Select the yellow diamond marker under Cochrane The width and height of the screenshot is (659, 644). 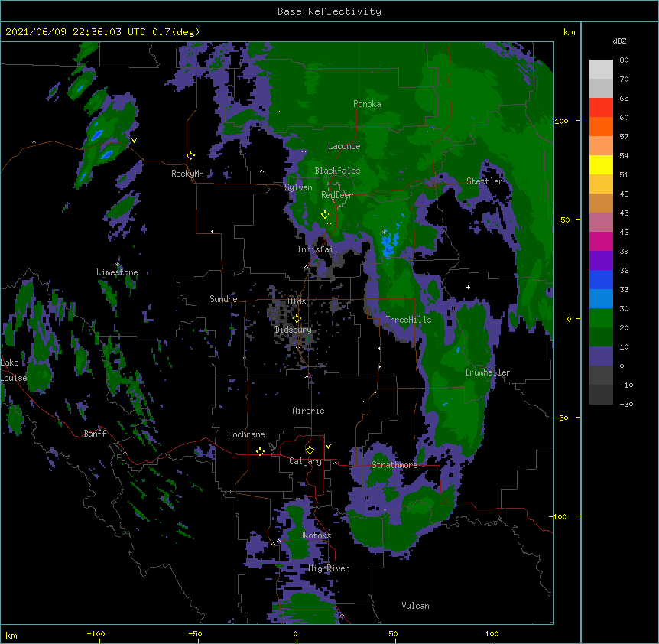click(x=260, y=451)
